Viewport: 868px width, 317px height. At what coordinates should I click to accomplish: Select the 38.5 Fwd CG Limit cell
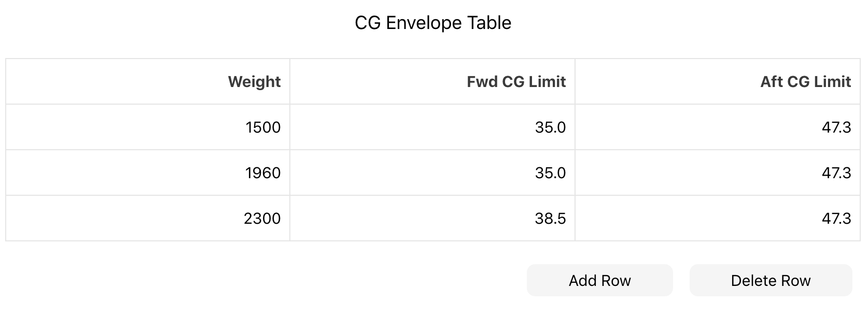pos(432,218)
